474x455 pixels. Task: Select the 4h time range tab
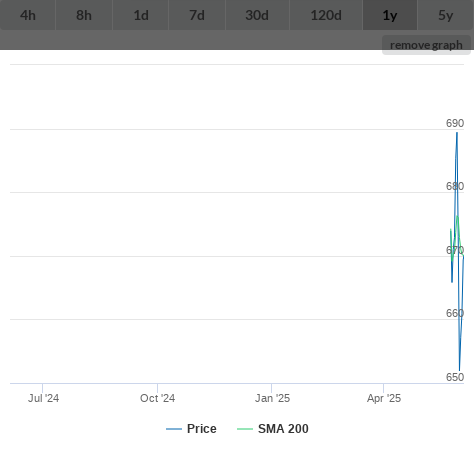[28, 15]
